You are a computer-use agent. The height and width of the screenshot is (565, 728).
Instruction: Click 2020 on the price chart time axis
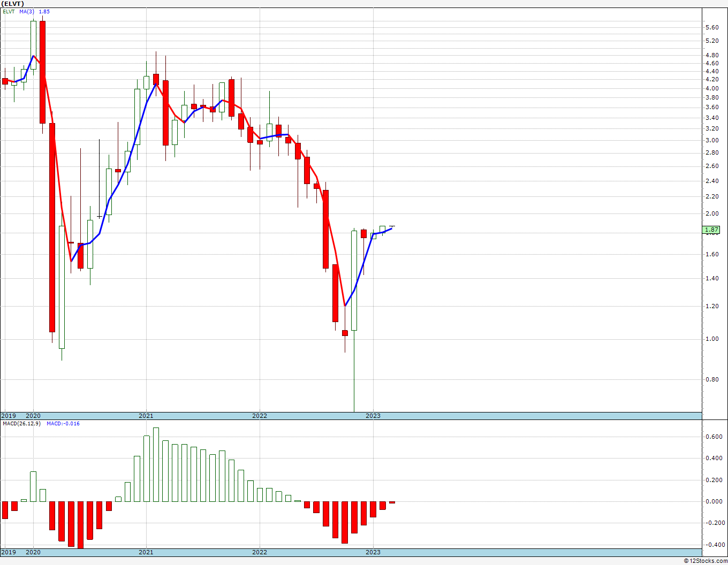33,416
